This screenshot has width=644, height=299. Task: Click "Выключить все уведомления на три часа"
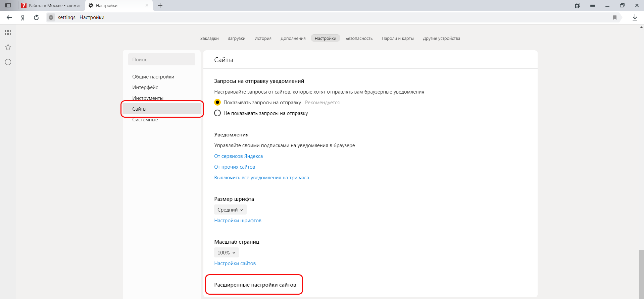click(x=261, y=177)
